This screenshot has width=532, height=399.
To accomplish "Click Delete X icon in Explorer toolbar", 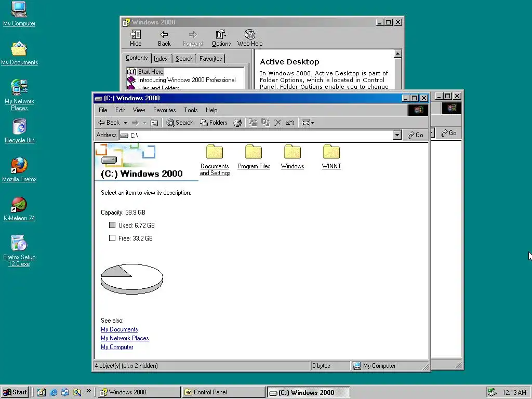I will point(278,123).
